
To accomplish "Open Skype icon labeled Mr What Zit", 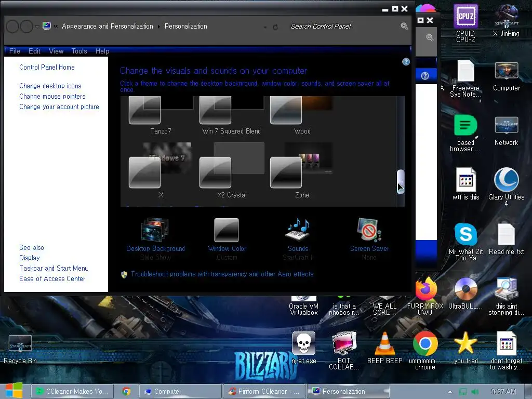I will (465, 242).
